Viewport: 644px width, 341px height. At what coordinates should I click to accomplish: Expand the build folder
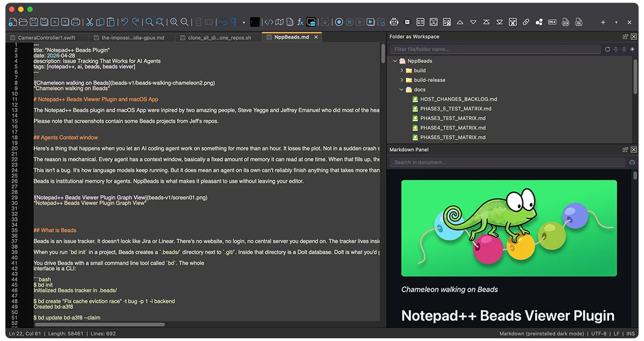point(401,70)
